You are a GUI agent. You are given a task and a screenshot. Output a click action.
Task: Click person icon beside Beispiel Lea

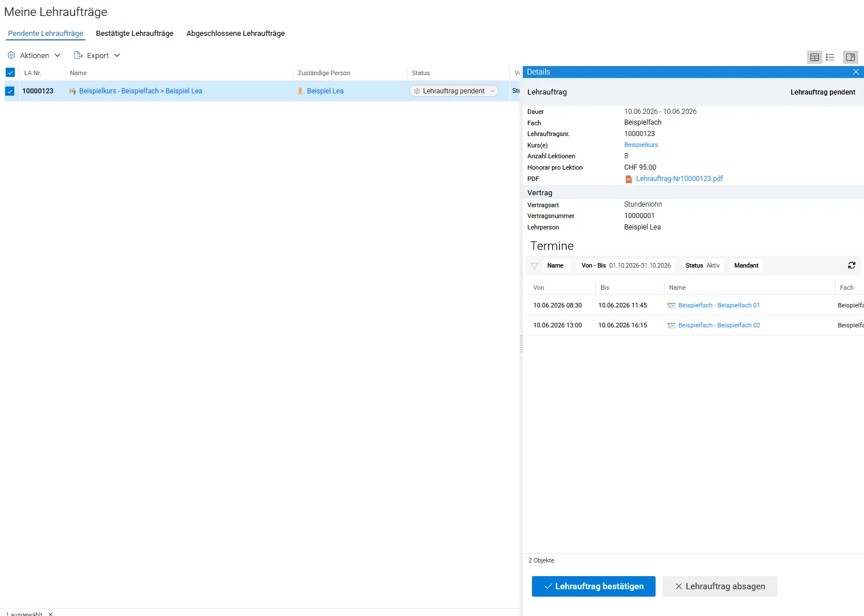[x=300, y=91]
